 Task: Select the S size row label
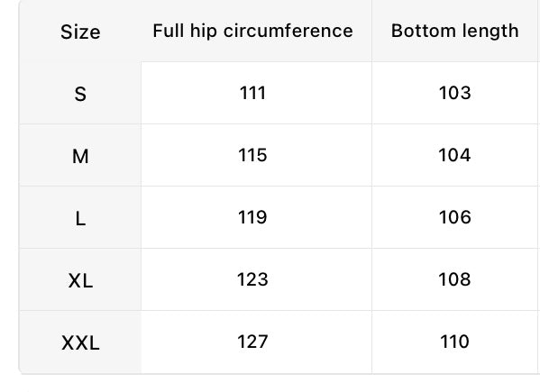[x=80, y=94]
